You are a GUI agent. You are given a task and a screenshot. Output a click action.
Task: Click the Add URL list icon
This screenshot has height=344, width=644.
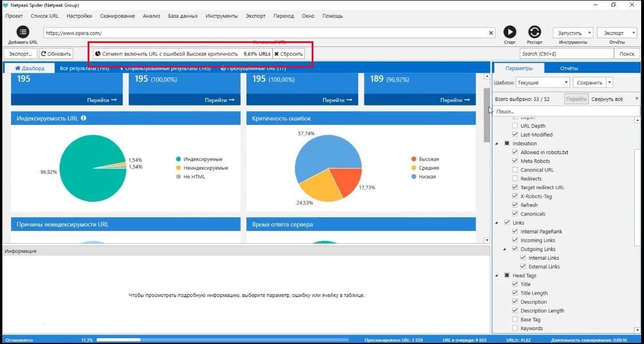pyautogui.click(x=23, y=32)
